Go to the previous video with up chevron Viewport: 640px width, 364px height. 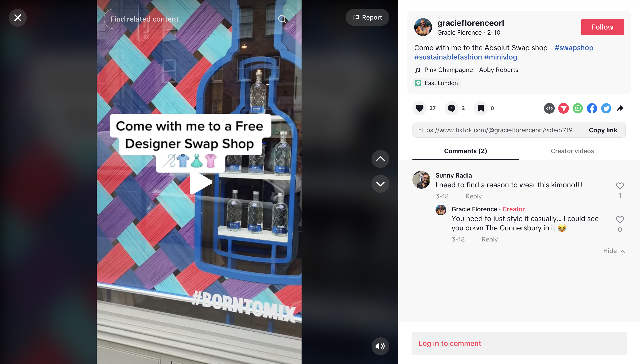coord(380,159)
